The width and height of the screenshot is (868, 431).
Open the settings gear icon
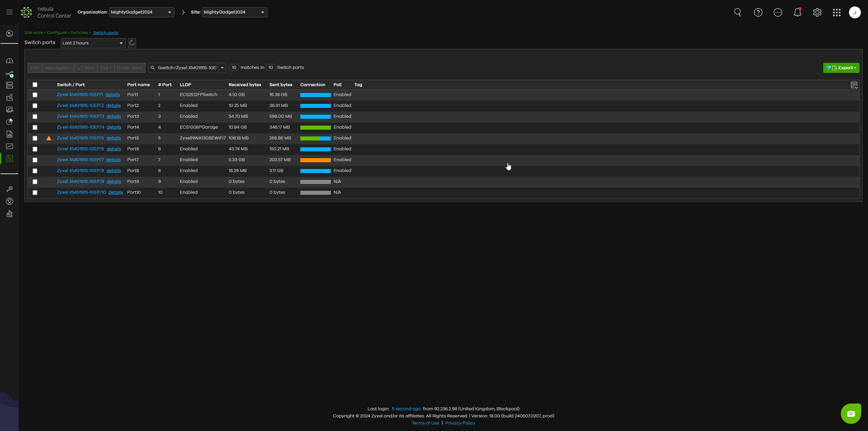(817, 13)
